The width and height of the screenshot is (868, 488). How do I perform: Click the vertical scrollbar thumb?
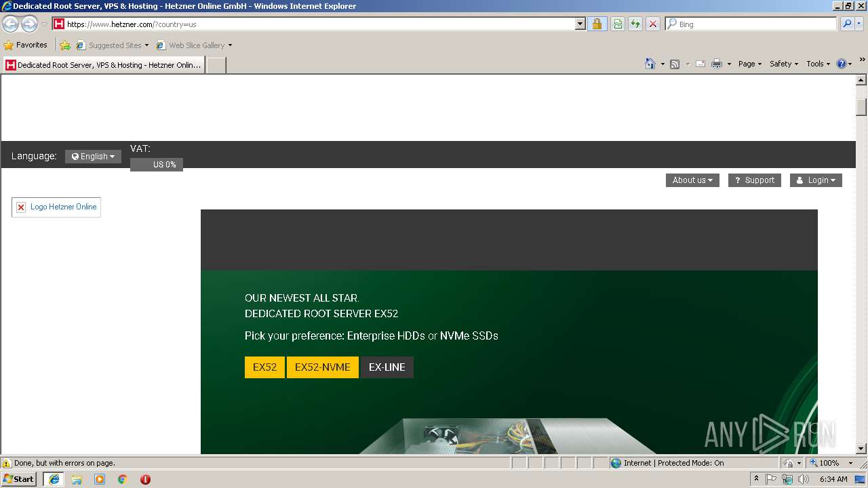tap(861, 108)
